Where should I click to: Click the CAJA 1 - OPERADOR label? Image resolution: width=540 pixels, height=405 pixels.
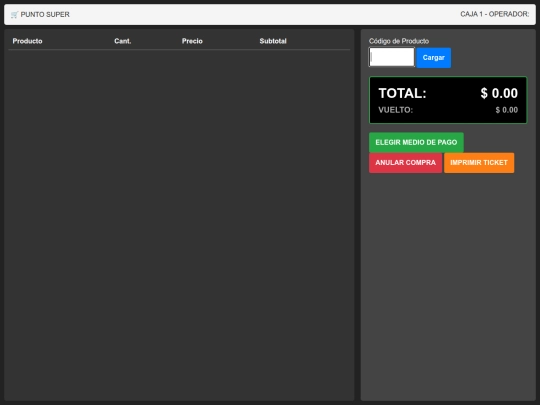[495, 14]
